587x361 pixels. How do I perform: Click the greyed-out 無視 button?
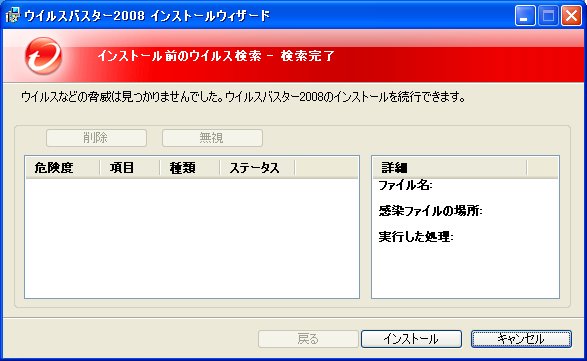212,138
